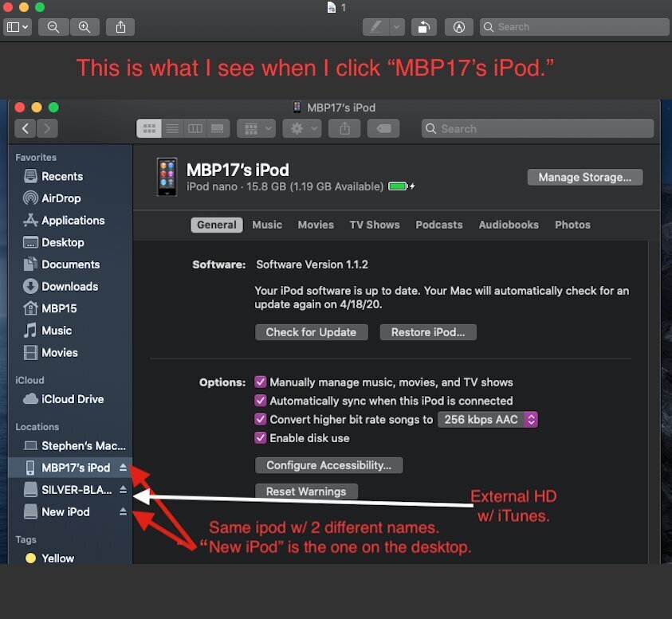Switch to Movies tab
Screen dimensions: 672x619
coord(316,225)
